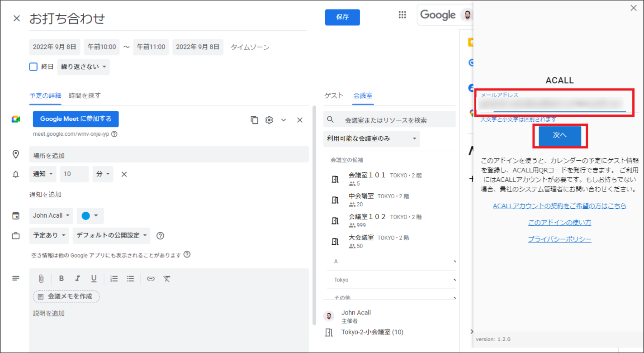This screenshot has width=644, height=353.
Task: Switch to the 時間を探す tab
Action: click(85, 95)
